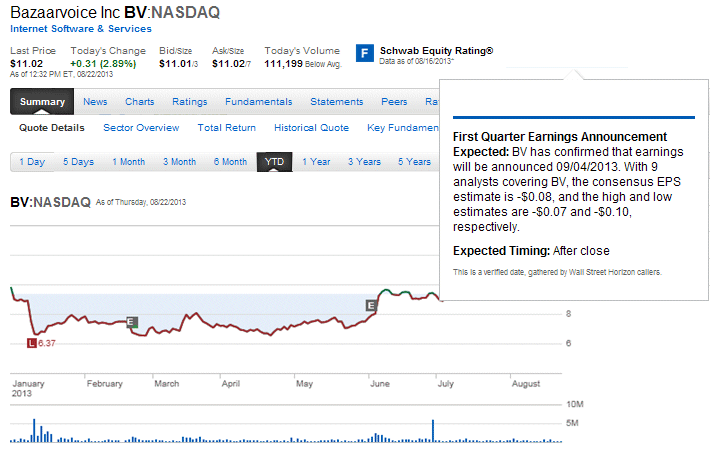The height and width of the screenshot is (452, 714).
Task: Click the Schwab Equity Rating F badge
Action: tap(364, 53)
